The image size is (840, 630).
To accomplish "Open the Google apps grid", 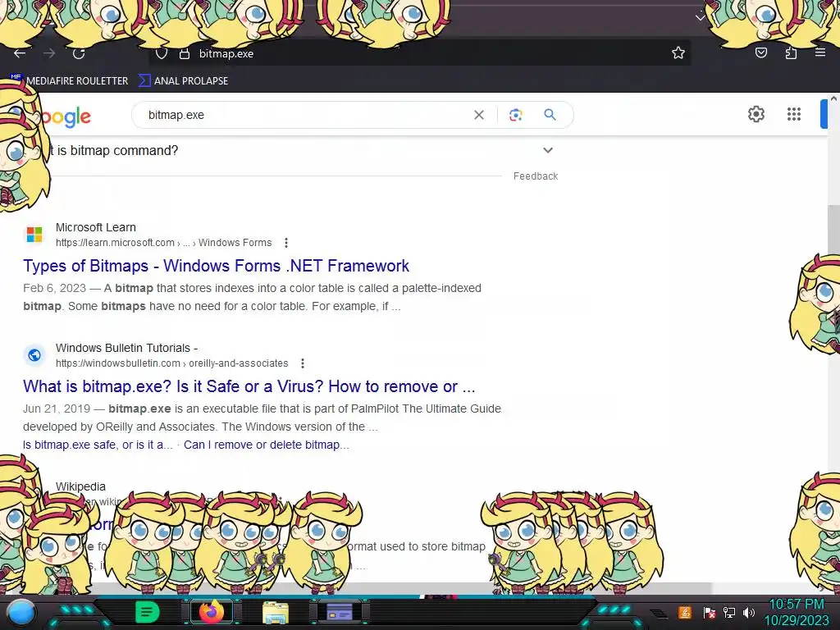I will pos(794,114).
